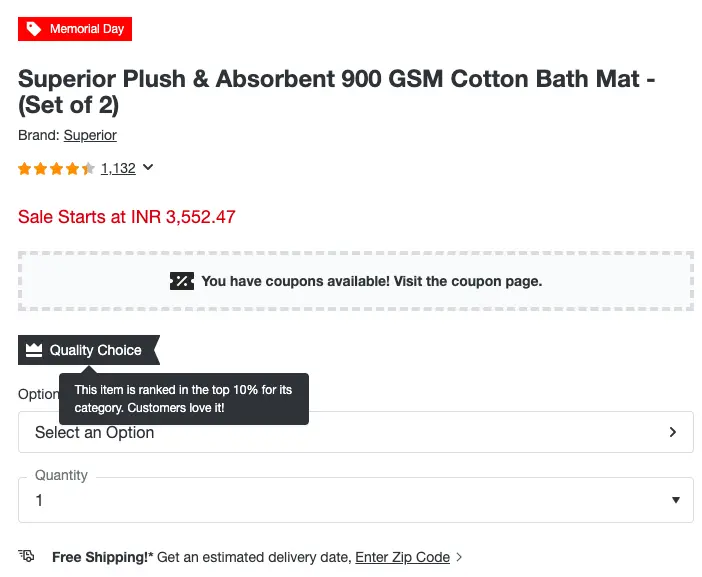Open the Select an Option chooser
The image size is (702, 577).
(356, 432)
